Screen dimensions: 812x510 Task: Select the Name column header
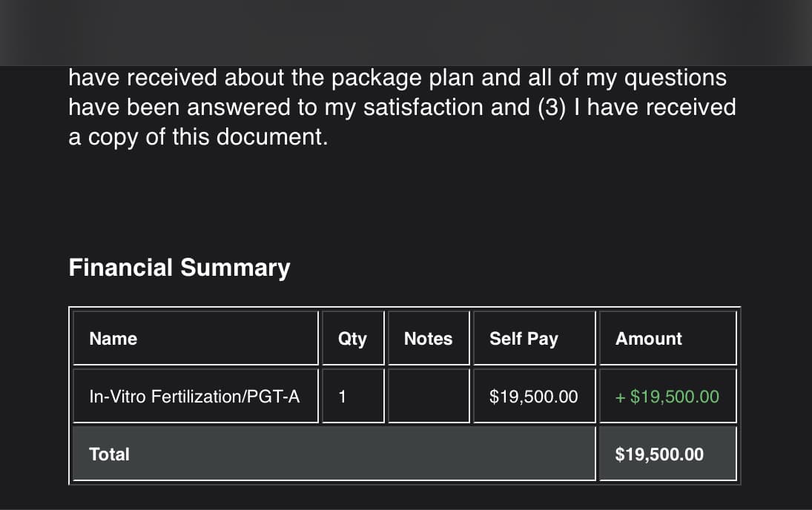113,339
